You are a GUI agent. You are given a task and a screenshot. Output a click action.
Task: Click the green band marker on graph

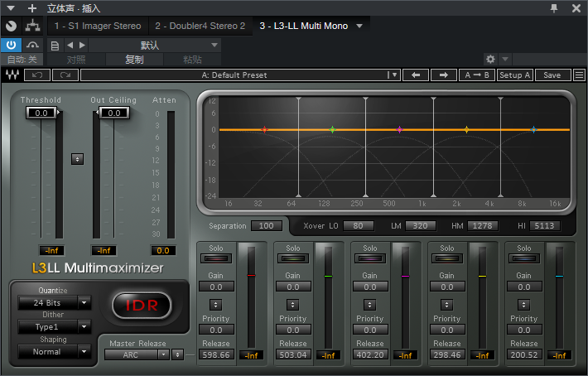332,130
